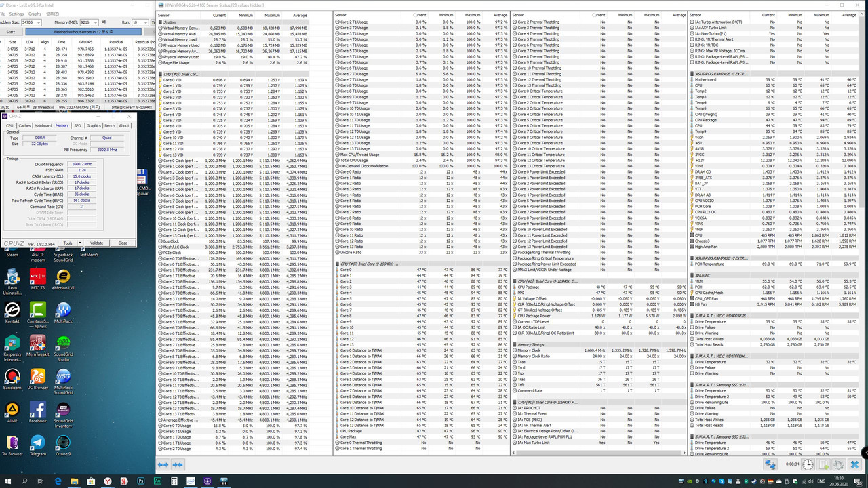Launch Camtasia Studio desktop shortcut
Image resolution: width=868 pixels, height=488 pixels.
[x=38, y=314]
